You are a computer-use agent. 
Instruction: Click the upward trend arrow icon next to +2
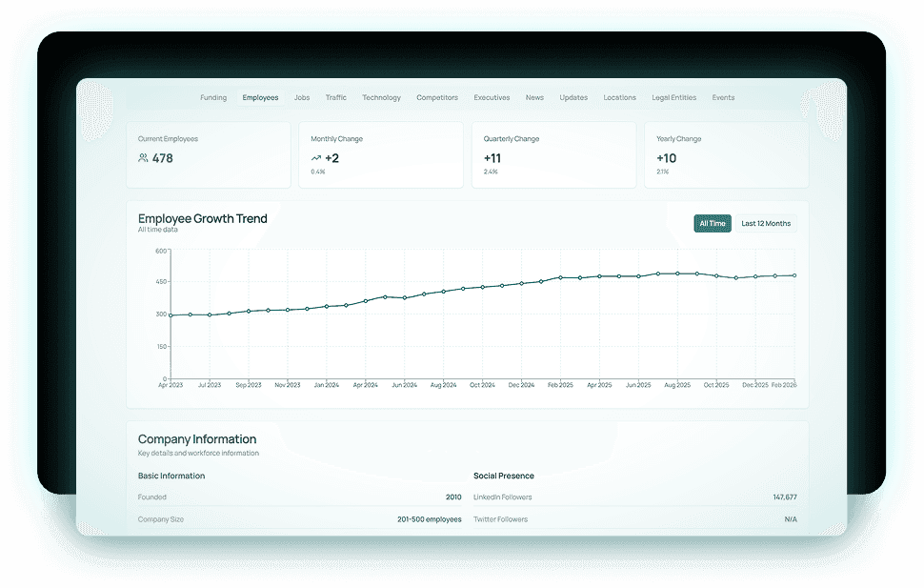point(315,158)
